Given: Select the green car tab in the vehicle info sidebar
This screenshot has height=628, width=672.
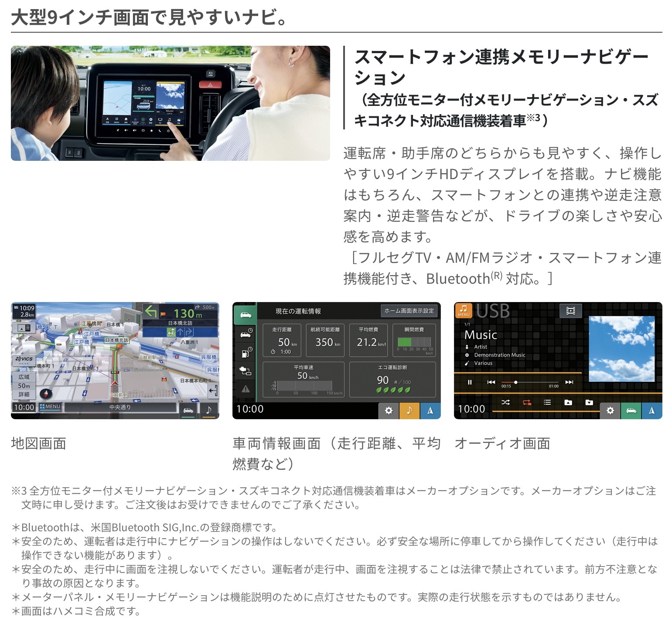Looking at the screenshot, I should (246, 315).
